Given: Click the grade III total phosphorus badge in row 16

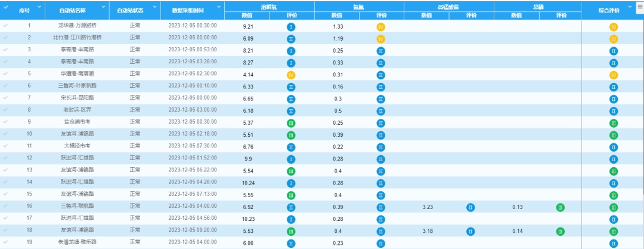Looking at the screenshot, I should (x=560, y=207).
